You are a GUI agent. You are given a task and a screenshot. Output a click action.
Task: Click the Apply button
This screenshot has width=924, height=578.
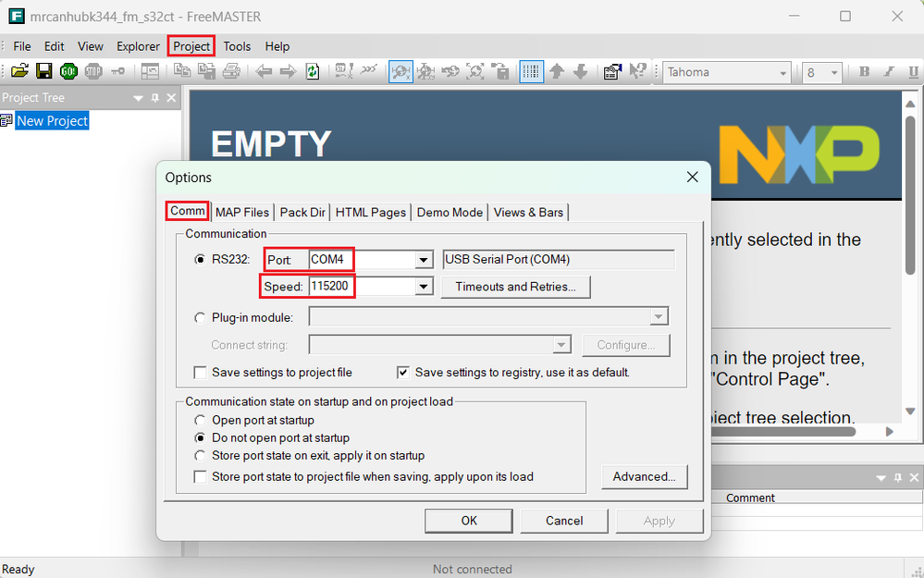(x=659, y=521)
